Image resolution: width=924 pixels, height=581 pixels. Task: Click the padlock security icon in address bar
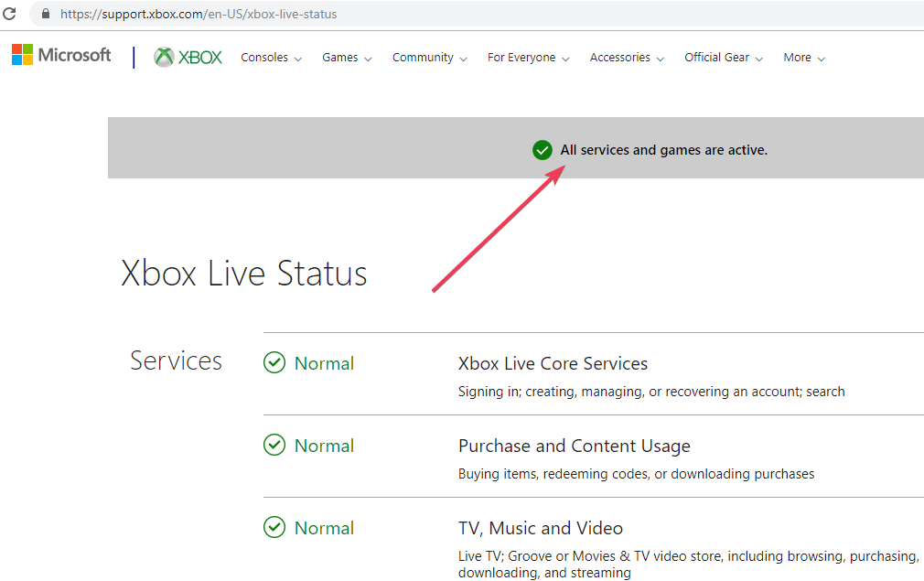(x=46, y=13)
